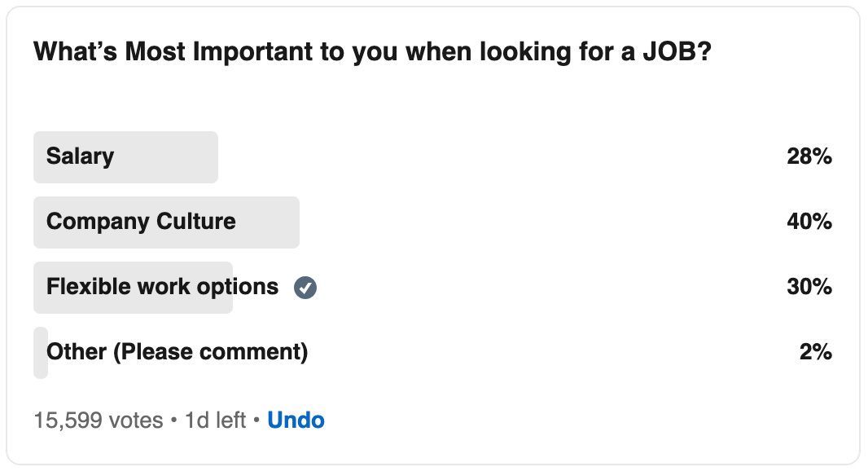Open the 15,599 votes count
Screen dimensions: 868x471
[x=99, y=420]
